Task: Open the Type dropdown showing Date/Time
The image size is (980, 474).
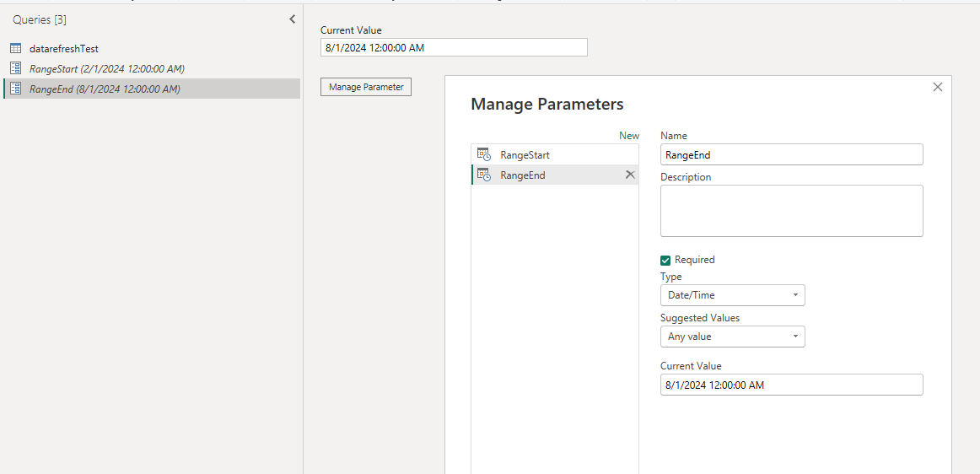Action: (x=733, y=295)
